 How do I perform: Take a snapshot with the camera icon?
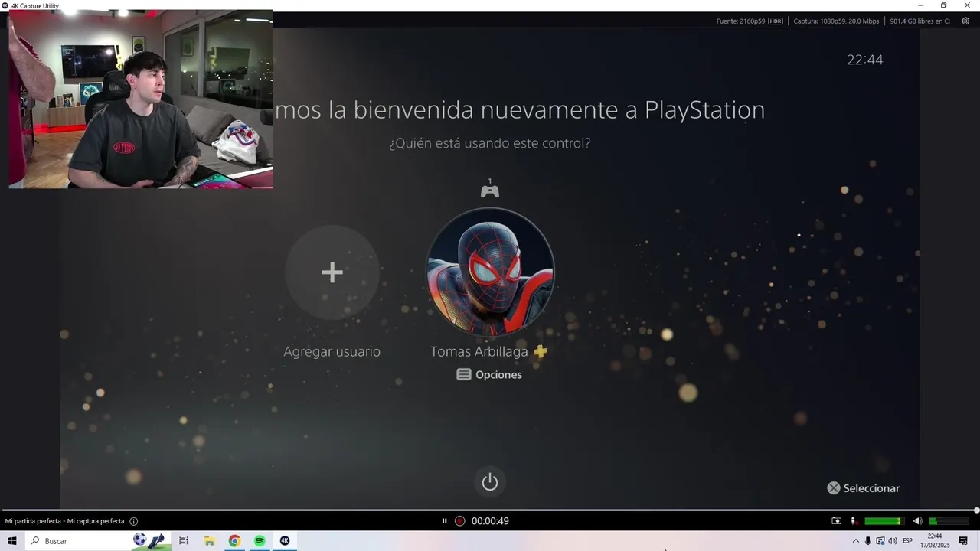tap(836, 521)
